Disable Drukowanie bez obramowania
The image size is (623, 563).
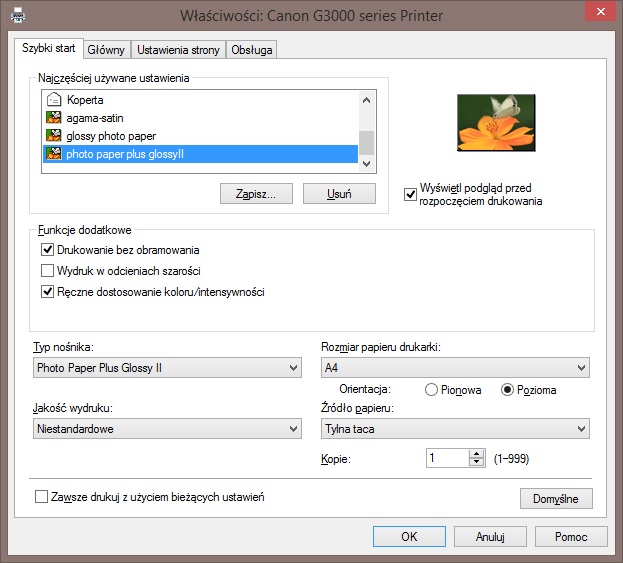point(48,250)
